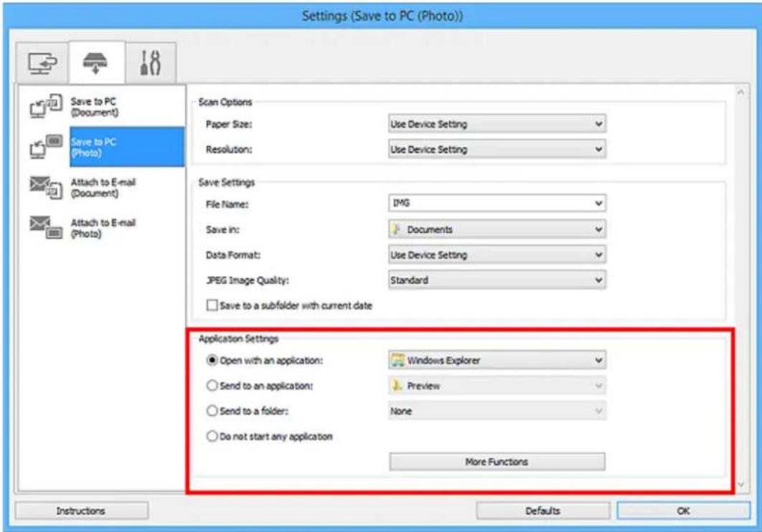
Task: Choose Attach to E-mail (Document) label
Action: (103, 187)
